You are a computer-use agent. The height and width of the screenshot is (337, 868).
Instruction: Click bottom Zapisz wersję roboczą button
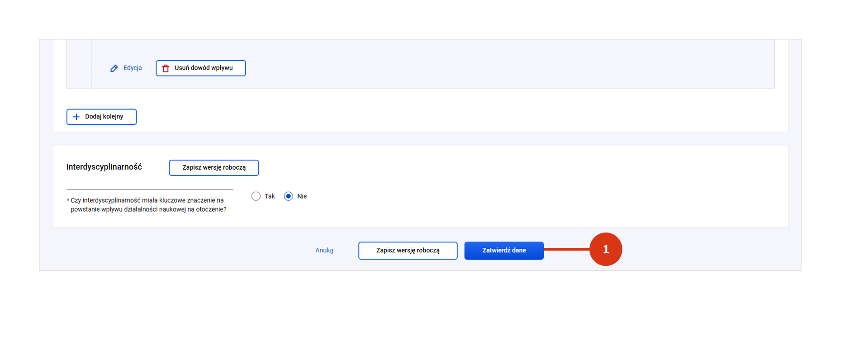coord(408,250)
